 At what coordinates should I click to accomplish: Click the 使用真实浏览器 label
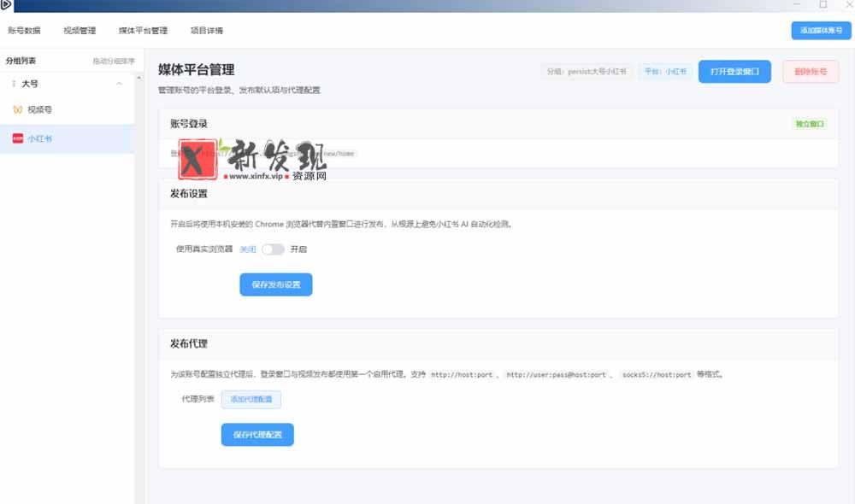[204, 249]
